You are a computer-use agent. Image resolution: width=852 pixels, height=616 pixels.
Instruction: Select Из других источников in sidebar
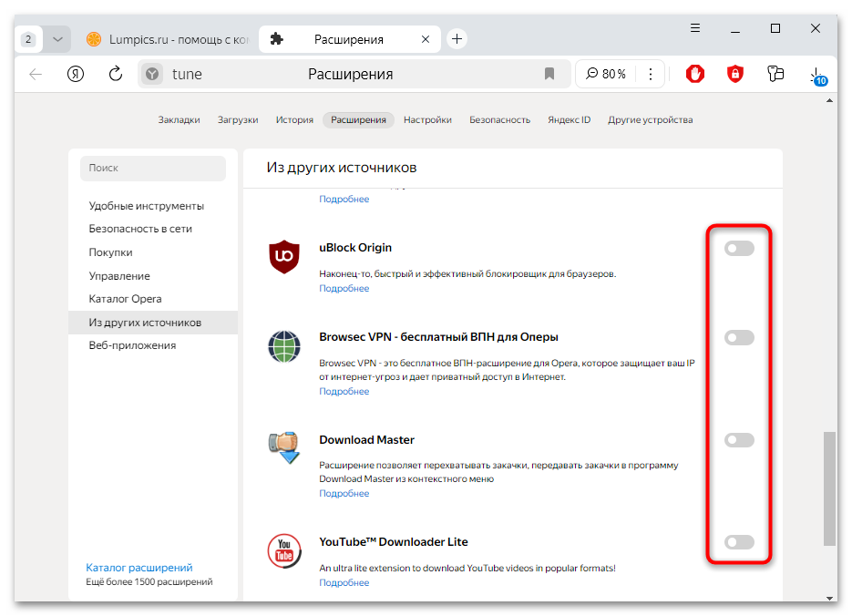tap(153, 322)
